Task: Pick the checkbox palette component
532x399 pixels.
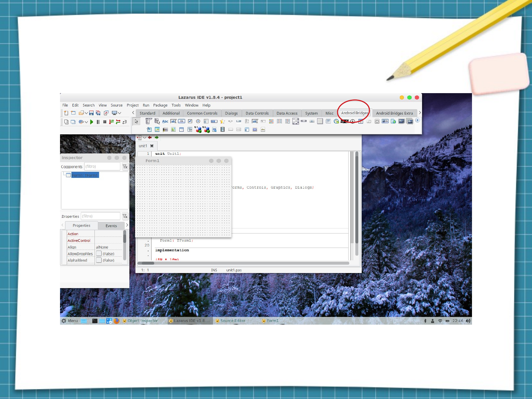Action: [190, 121]
